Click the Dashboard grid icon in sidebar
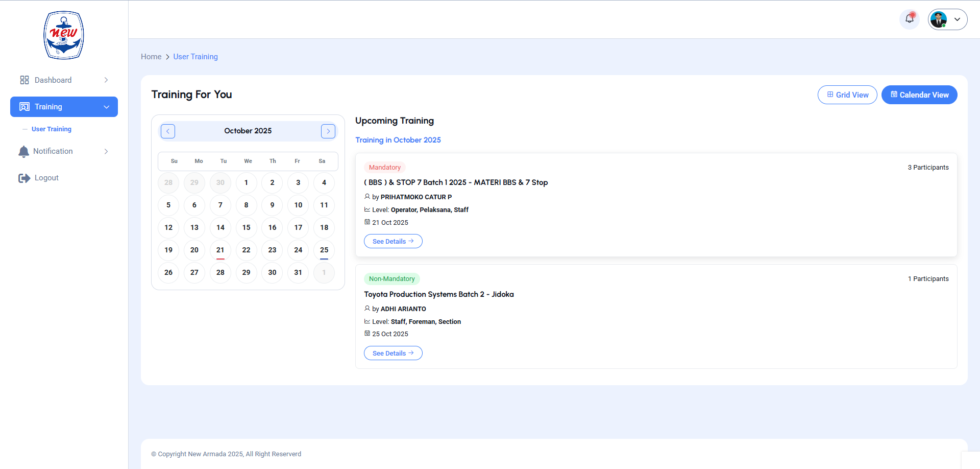The height and width of the screenshot is (469, 980). 24,80
